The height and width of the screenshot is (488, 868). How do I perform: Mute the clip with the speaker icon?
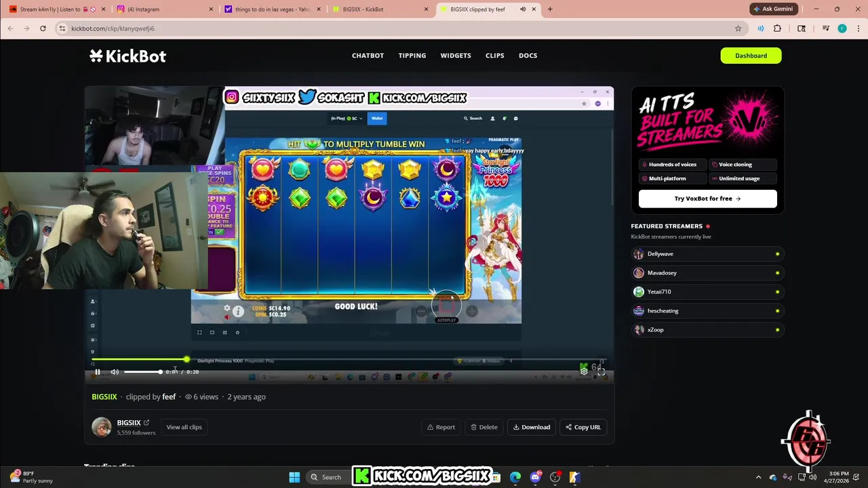(x=115, y=371)
